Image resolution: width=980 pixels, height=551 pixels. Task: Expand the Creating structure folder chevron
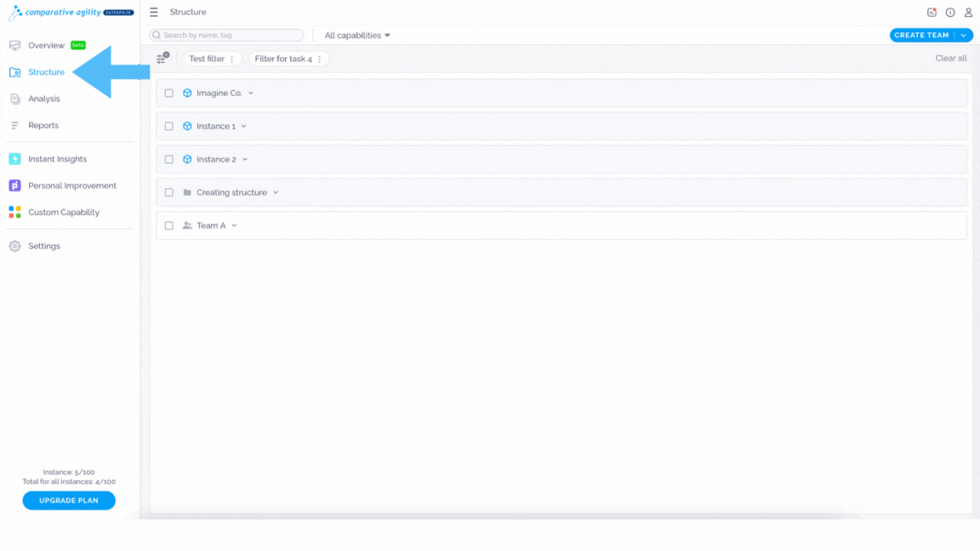[x=276, y=192]
